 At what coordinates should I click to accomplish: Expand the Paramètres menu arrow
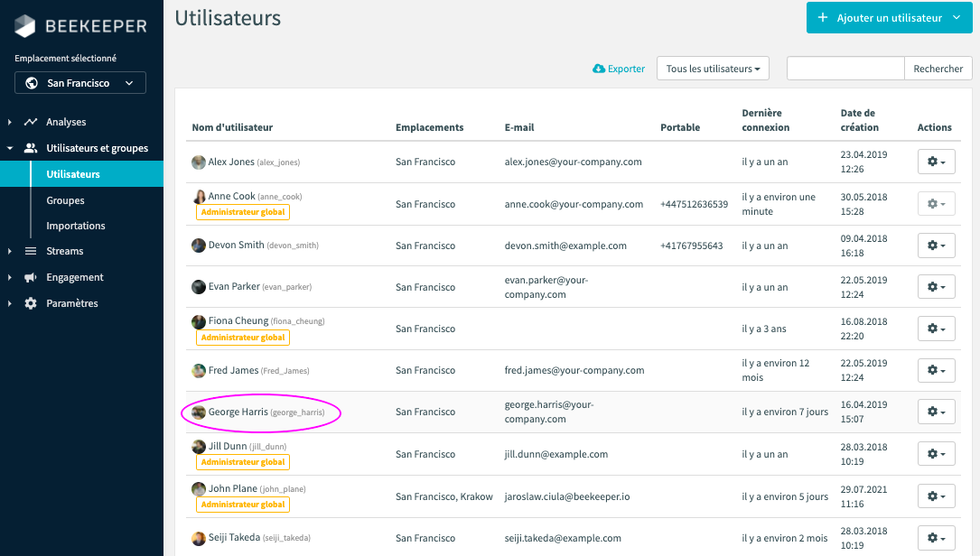point(9,303)
